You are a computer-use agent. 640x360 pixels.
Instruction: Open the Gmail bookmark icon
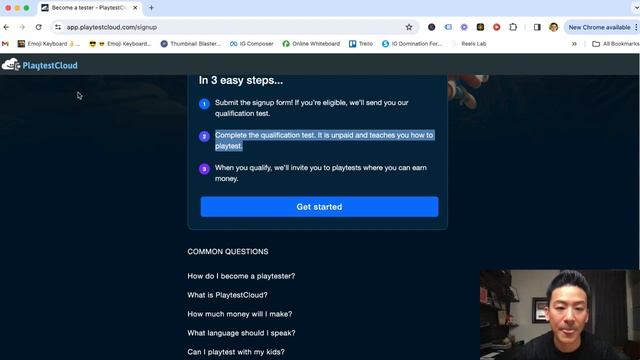click(5, 44)
